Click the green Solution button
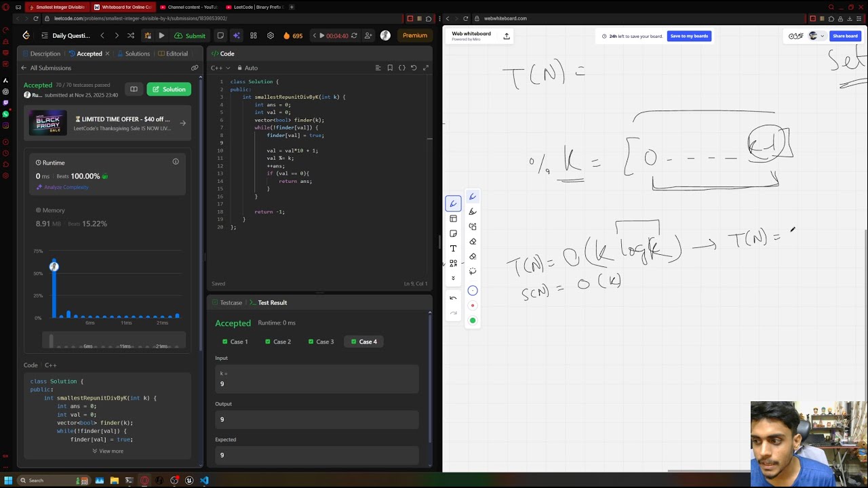Screen dimensions: 868x488 click(x=169, y=89)
